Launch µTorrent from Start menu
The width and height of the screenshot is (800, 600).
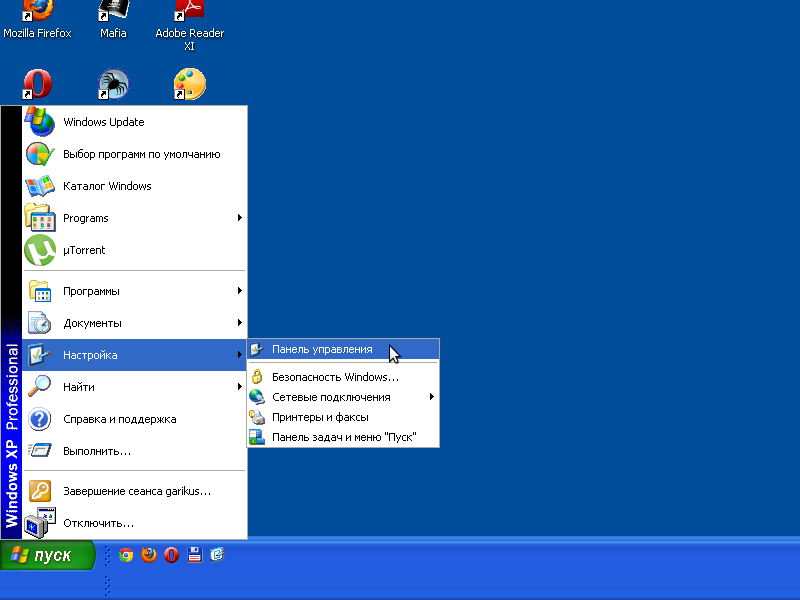[x=135, y=250]
